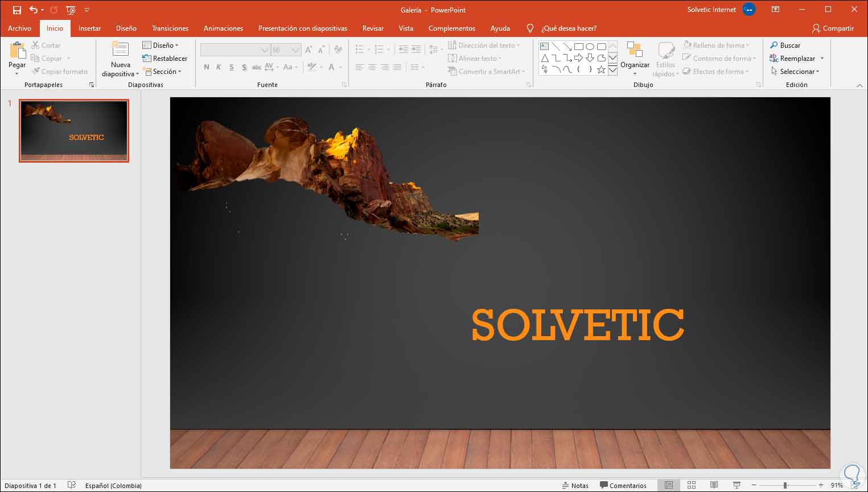The width and height of the screenshot is (868, 492).
Task: Click the zoom slider handle
Action: (x=785, y=485)
